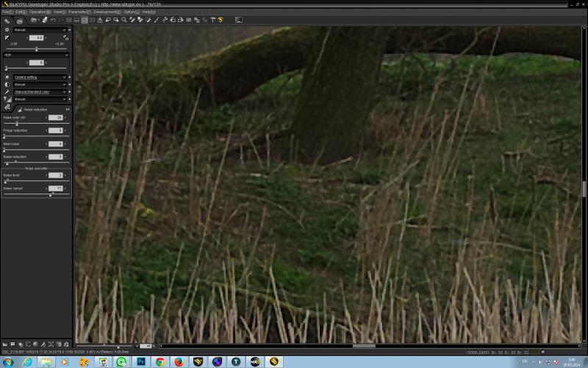588x368 pixels.
Task: Click the Text T tool icon
Action: [x=212, y=20]
